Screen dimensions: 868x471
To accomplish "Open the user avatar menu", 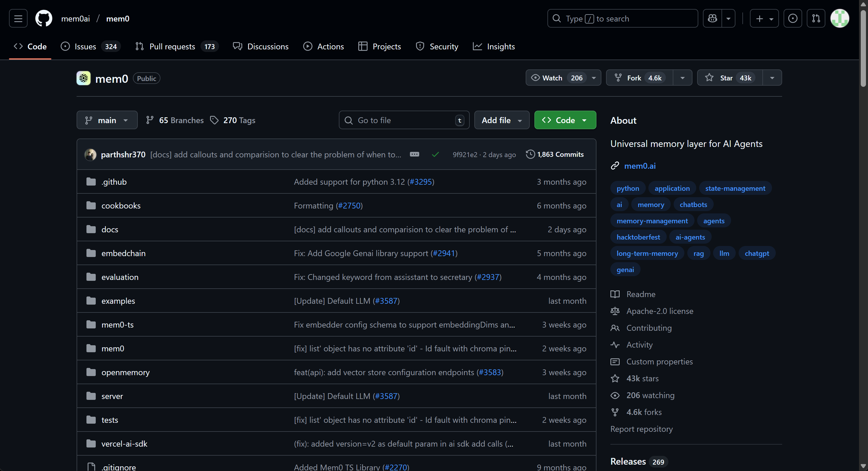I will tap(840, 19).
